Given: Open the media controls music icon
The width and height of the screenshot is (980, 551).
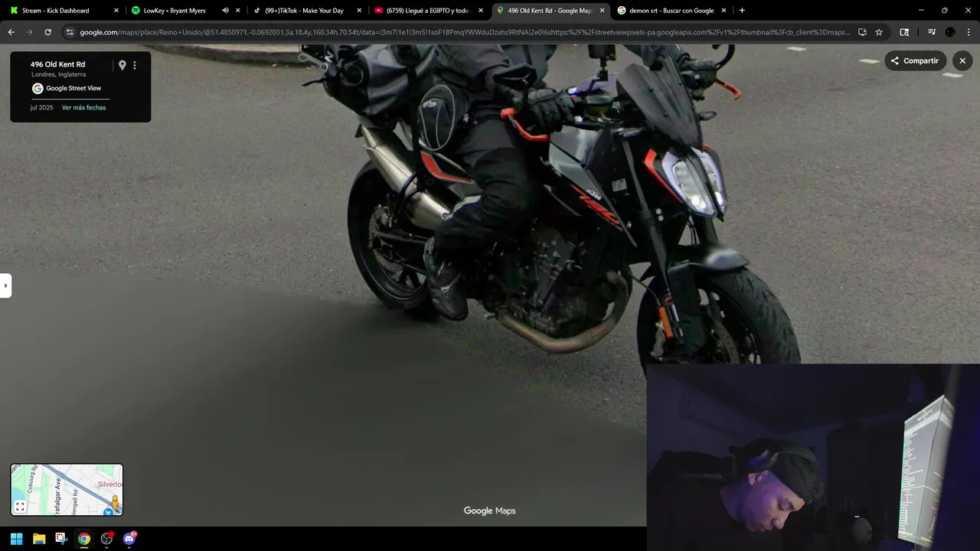Looking at the screenshot, I should pos(932,32).
